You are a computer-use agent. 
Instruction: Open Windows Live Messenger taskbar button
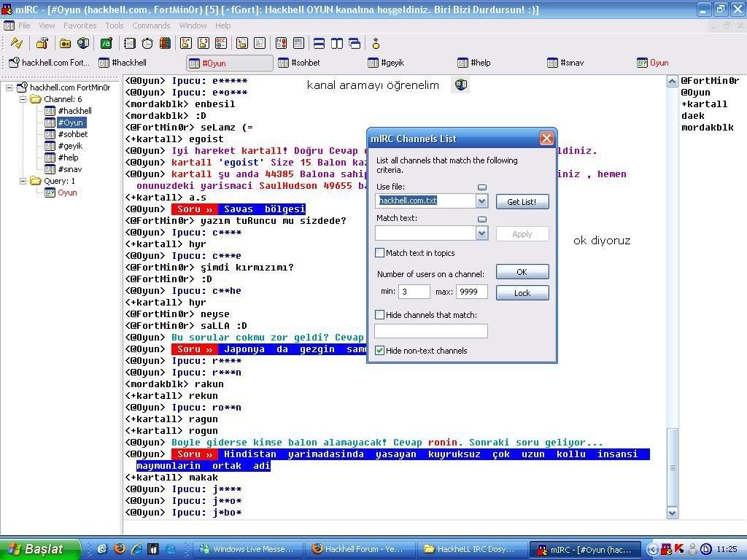point(249,549)
